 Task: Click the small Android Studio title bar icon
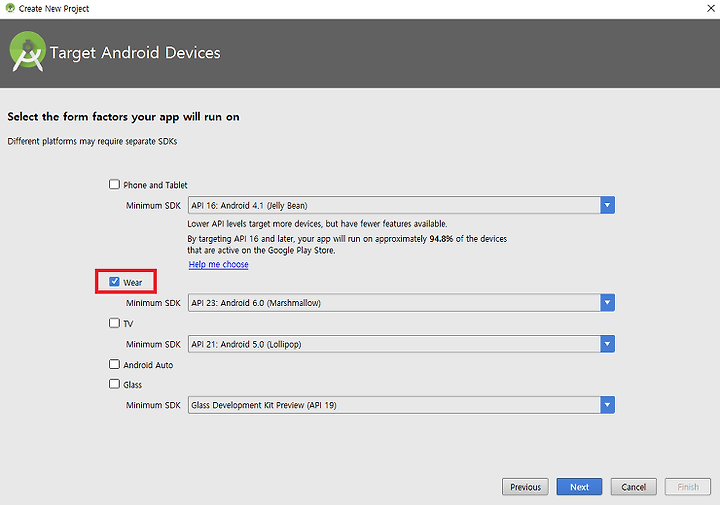(10, 8)
